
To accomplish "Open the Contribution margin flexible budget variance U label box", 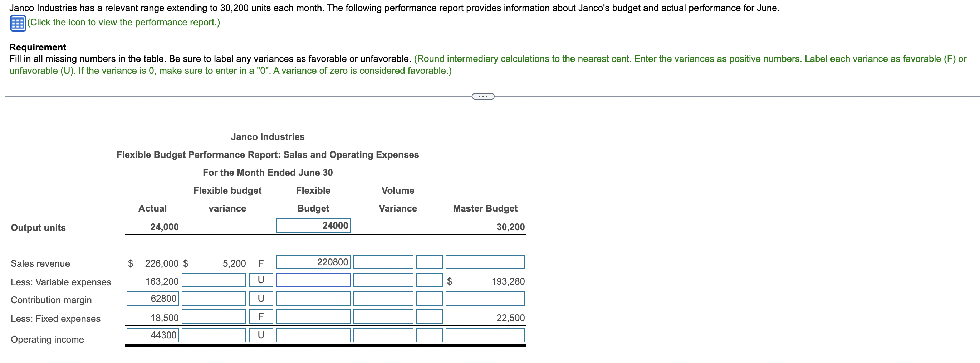I will click(x=261, y=298).
